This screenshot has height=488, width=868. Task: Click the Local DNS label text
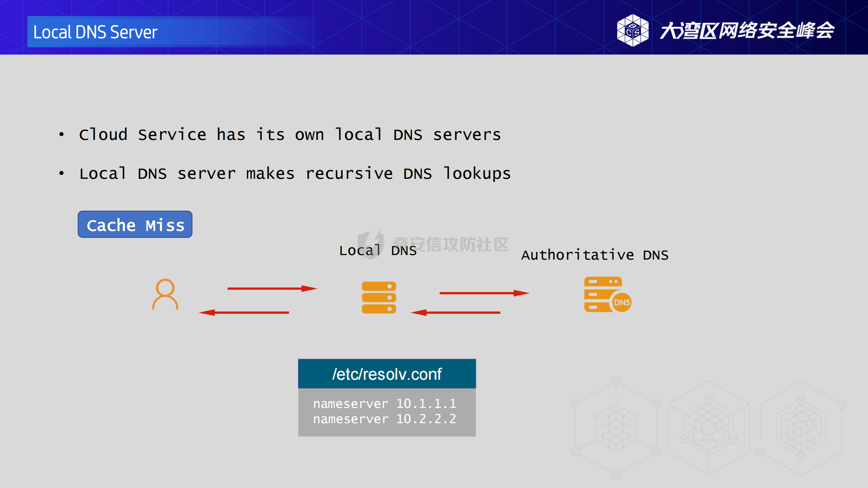[x=378, y=250]
